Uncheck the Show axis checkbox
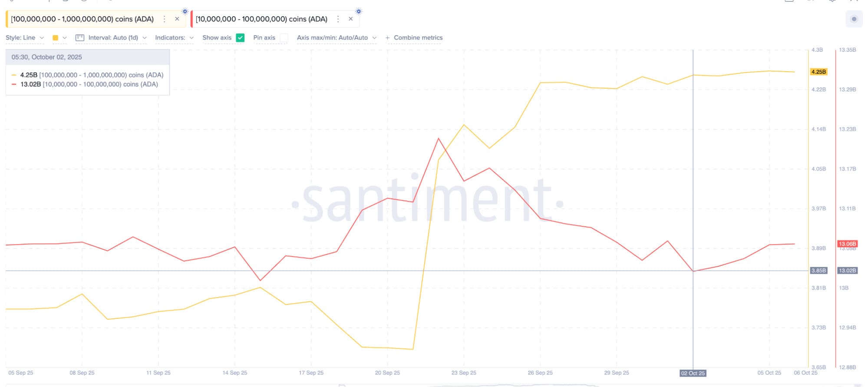This screenshot has width=868, height=387. click(240, 38)
